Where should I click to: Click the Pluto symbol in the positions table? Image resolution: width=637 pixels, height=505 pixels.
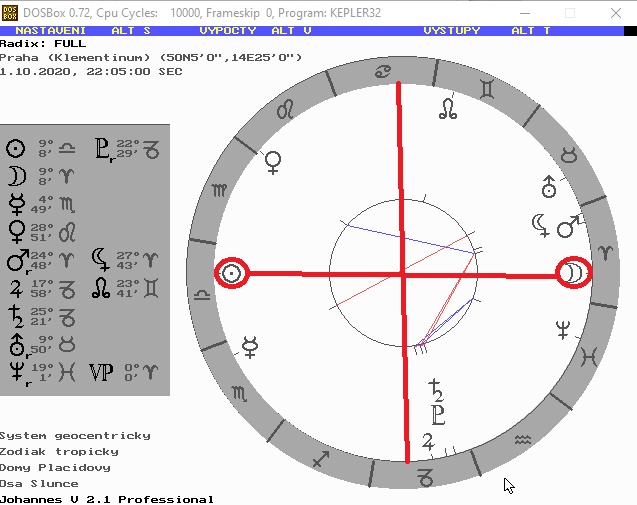102,149
